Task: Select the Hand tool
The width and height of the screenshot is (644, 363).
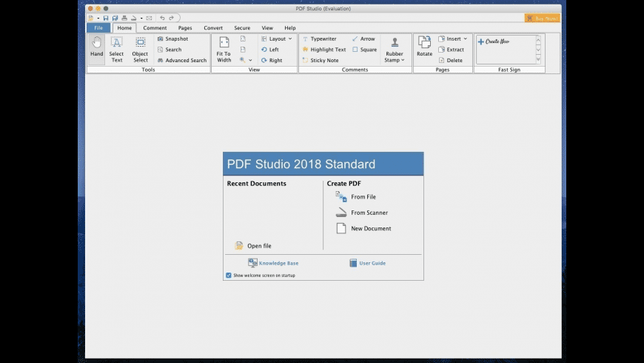Action: [x=96, y=48]
